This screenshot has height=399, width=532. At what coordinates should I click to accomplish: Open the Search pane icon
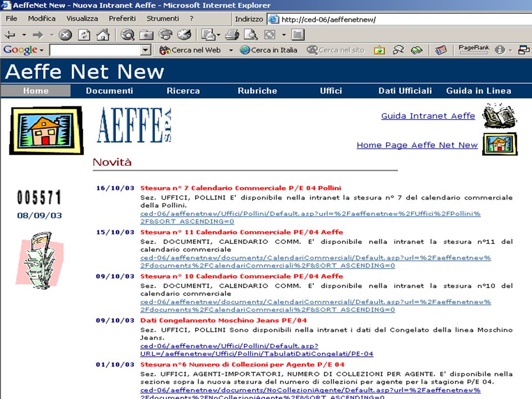[x=128, y=34]
